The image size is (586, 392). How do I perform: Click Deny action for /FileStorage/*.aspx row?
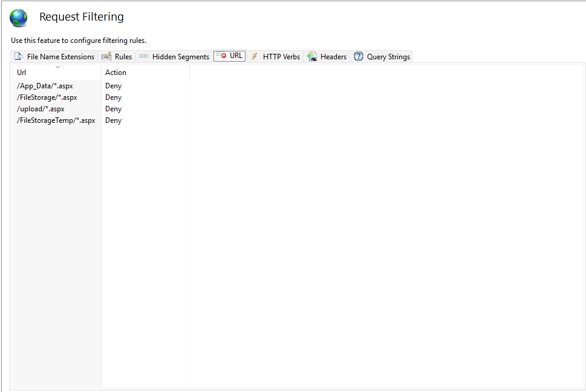click(x=113, y=97)
